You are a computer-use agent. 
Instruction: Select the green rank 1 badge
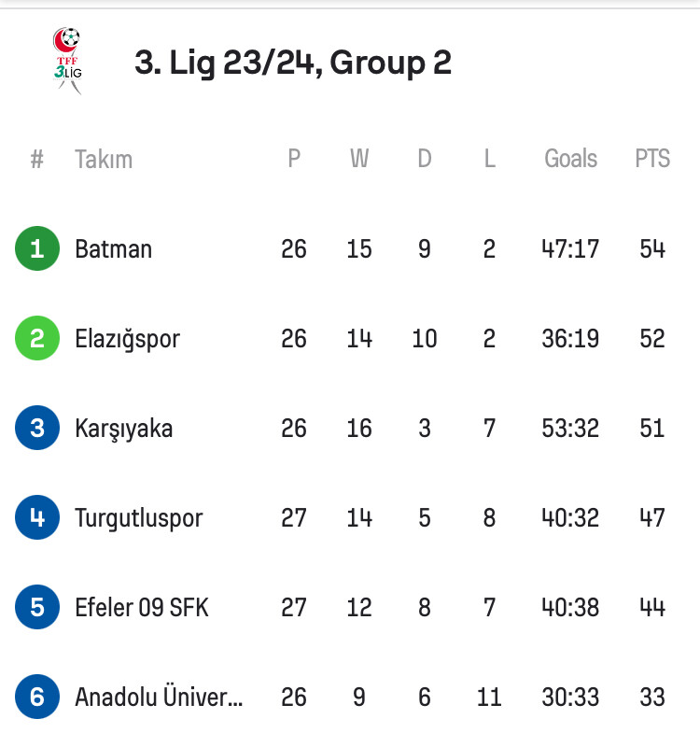(x=37, y=248)
